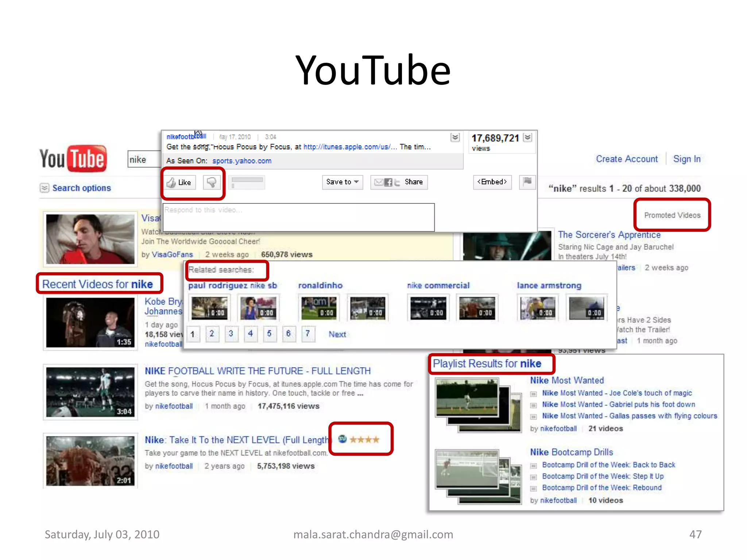Open related search paul rodriguez nike sb

click(x=233, y=285)
